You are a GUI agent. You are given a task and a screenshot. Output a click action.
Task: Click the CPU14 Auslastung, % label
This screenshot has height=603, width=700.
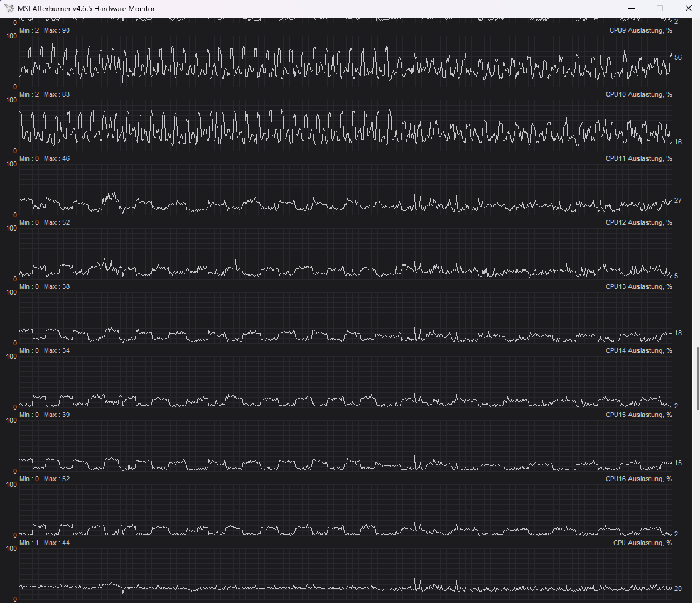tap(639, 350)
